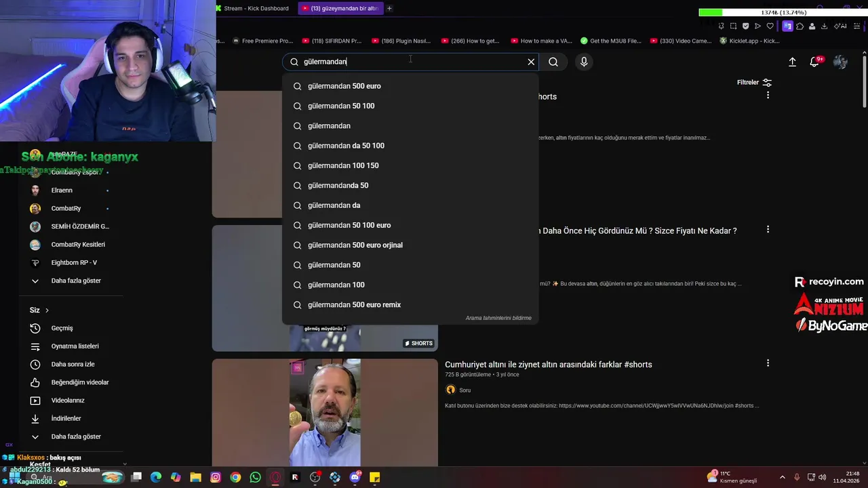Viewport: 868px width, 488px height.
Task: Open Eightborn RP - V subscription
Action: pos(71,263)
